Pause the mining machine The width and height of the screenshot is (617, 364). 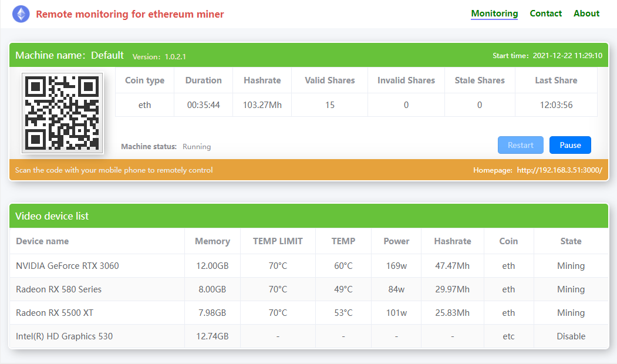[570, 145]
